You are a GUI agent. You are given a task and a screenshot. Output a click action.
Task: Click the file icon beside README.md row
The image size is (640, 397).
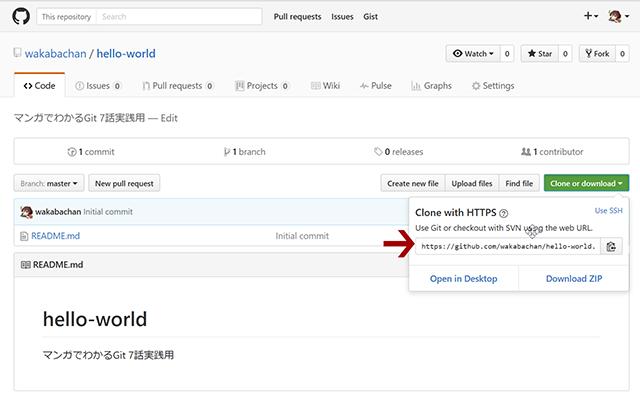tap(24, 236)
